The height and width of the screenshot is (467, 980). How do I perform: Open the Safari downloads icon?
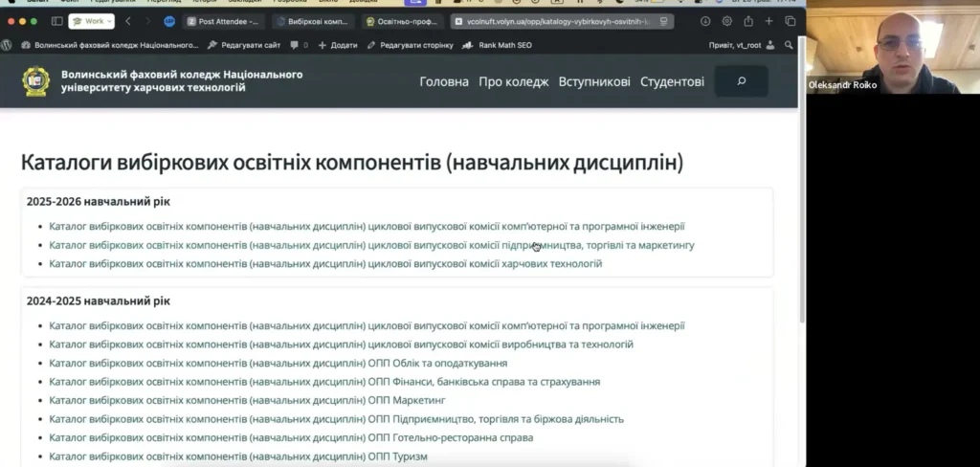coord(705,21)
